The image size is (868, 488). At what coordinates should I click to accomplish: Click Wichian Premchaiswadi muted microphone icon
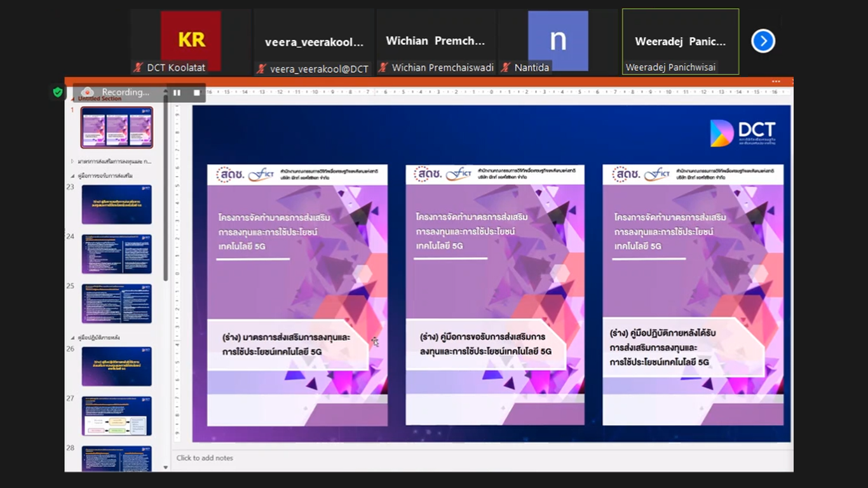[383, 67]
